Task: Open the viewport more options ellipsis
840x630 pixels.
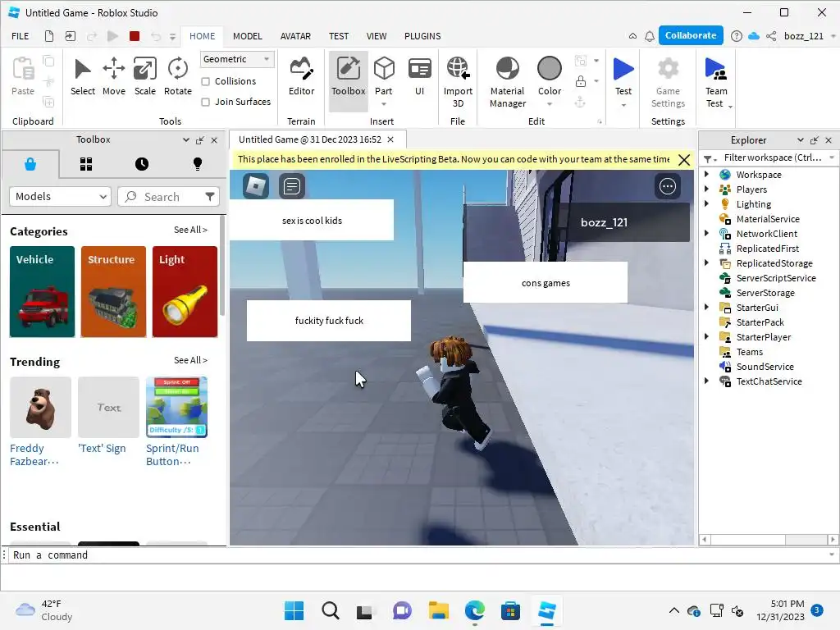Action: tap(668, 186)
